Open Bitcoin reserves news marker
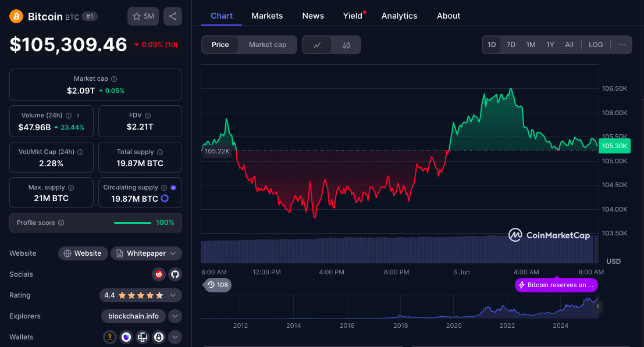This screenshot has width=644, height=347. click(556, 285)
